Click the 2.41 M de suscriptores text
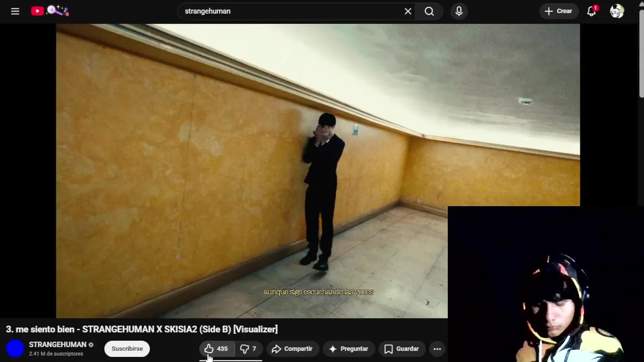This screenshot has height=362, width=644. [x=56, y=354]
